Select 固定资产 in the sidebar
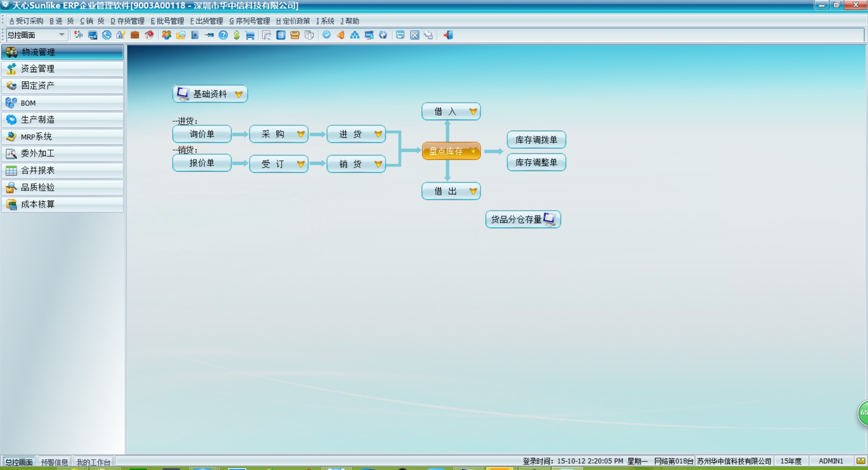868x470 pixels. (x=62, y=85)
